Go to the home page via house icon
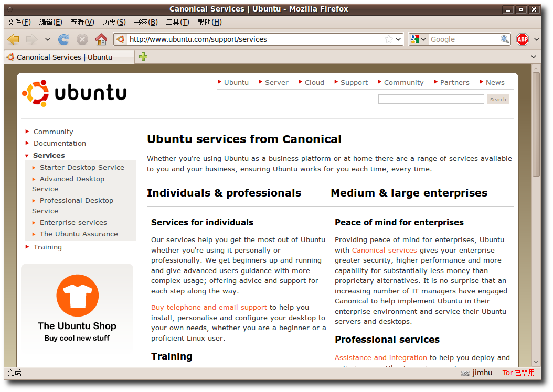553x392 pixels. pos(101,39)
